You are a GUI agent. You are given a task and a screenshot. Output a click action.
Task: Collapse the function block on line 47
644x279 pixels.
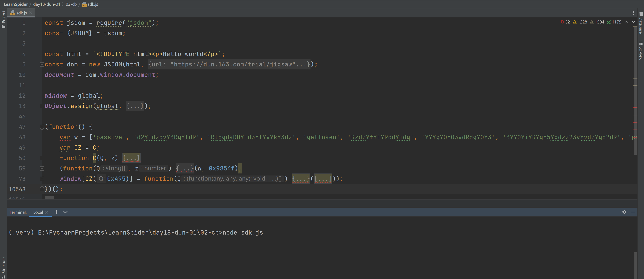point(42,127)
